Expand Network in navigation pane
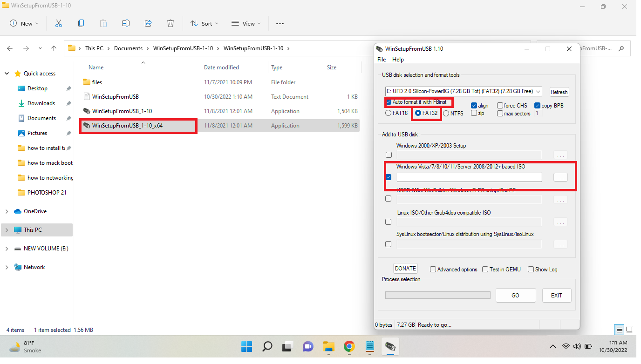The height and width of the screenshot is (364, 641). coord(7,267)
